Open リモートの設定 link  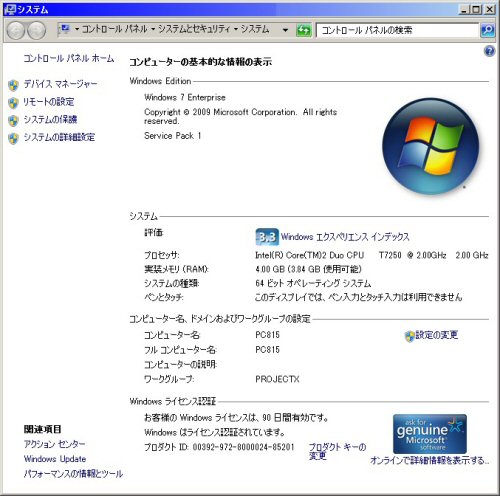click(x=49, y=102)
